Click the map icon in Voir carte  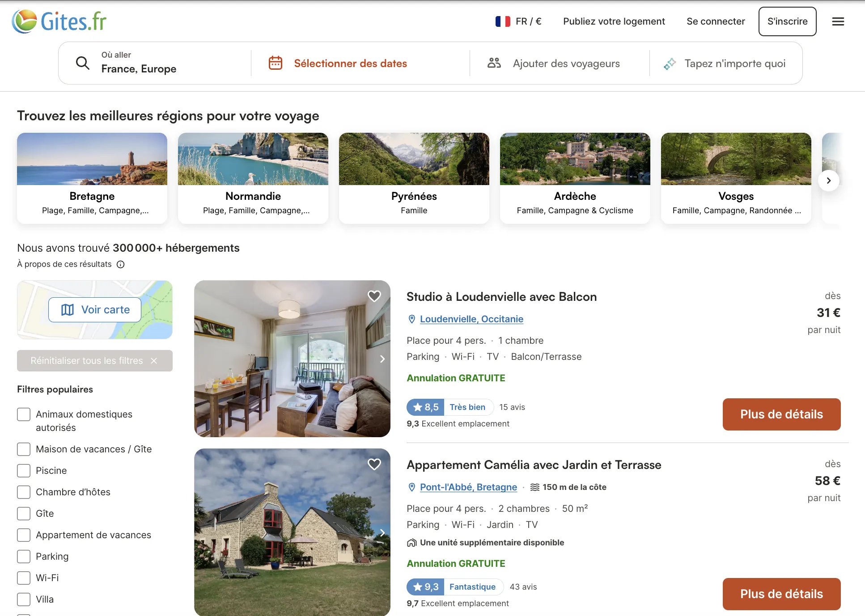(x=68, y=310)
